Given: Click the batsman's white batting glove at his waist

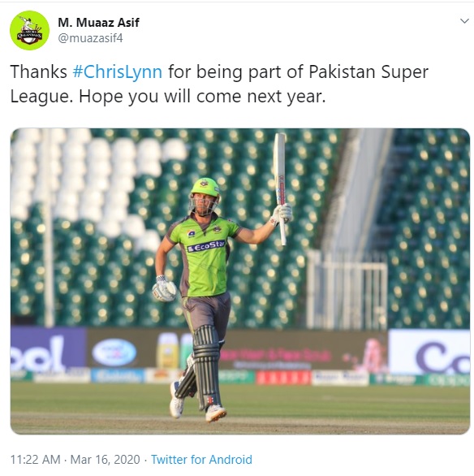Looking at the screenshot, I should tap(164, 288).
